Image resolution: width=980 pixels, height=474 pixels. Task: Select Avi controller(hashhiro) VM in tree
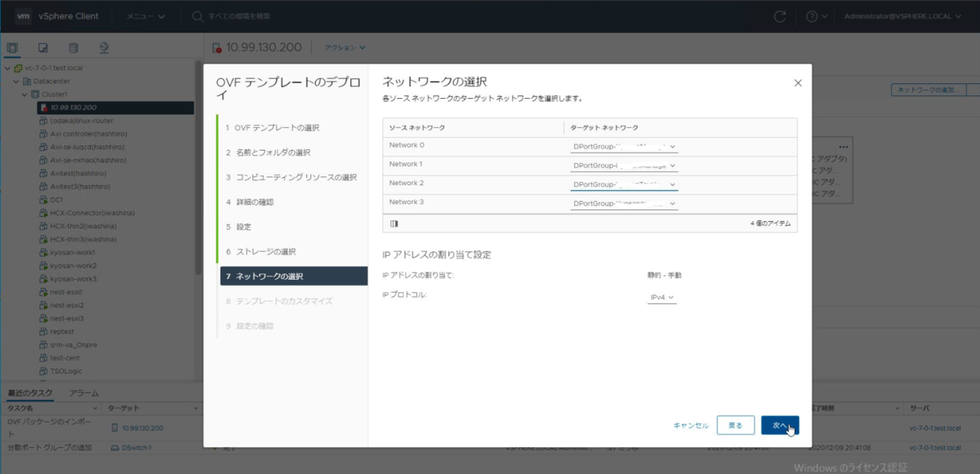[x=87, y=134]
